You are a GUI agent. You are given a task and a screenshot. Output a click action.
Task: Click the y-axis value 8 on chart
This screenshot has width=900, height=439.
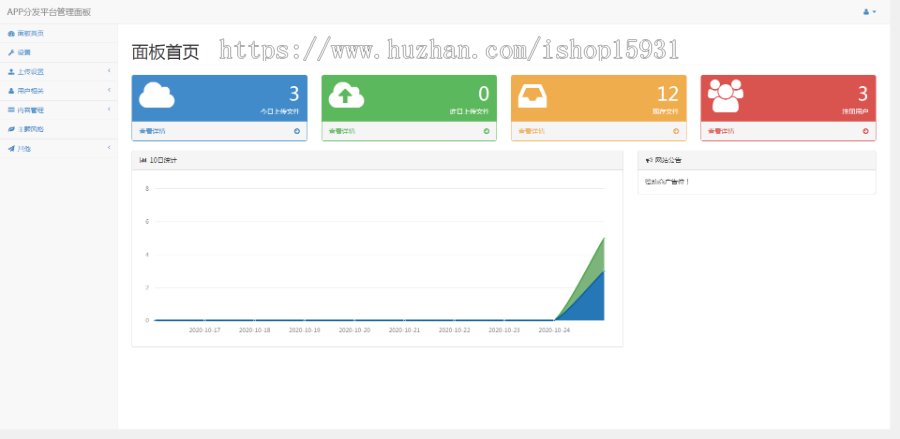(x=147, y=188)
